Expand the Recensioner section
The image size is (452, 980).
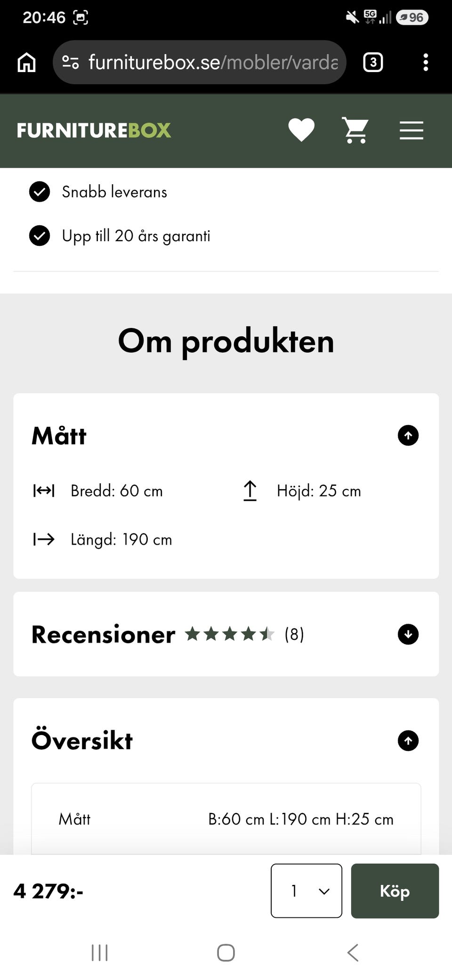408,634
